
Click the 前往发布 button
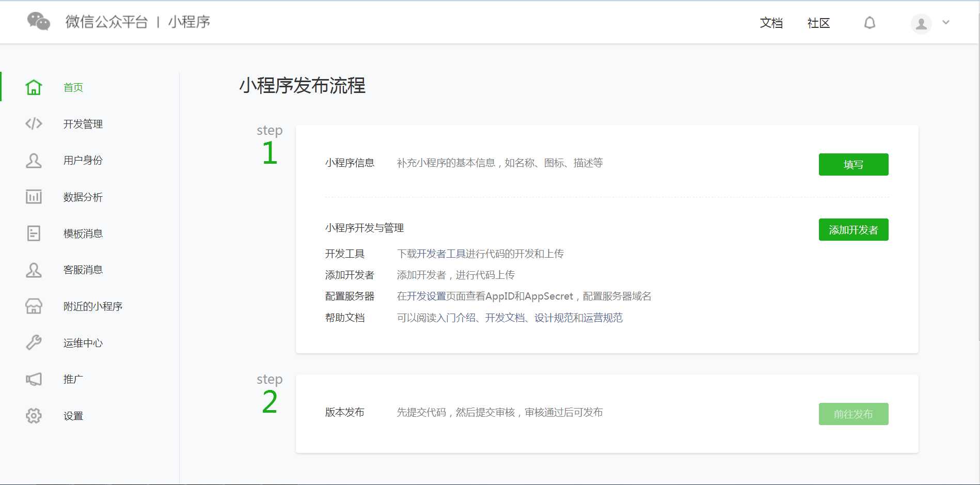853,414
